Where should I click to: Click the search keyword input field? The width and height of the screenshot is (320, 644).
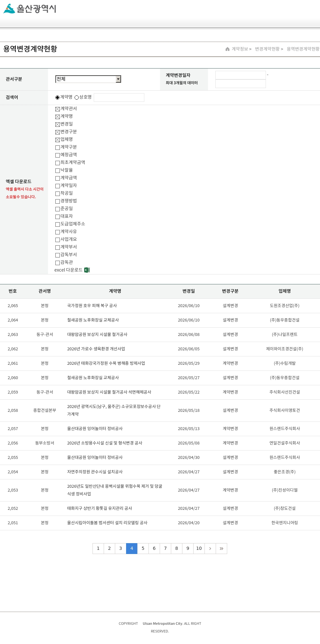coord(119,97)
